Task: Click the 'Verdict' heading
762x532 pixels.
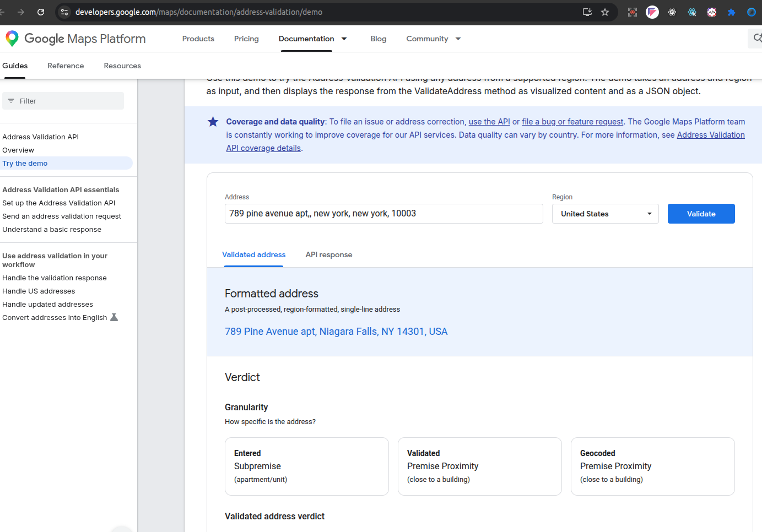Action: [242, 377]
